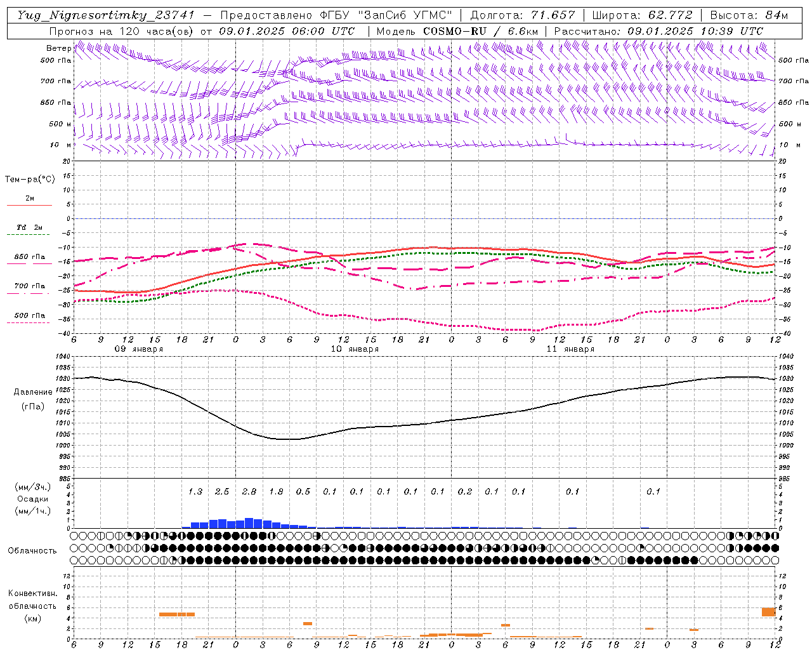Click the date label 09 января
This screenshot has height=650, width=812.
[138, 349]
